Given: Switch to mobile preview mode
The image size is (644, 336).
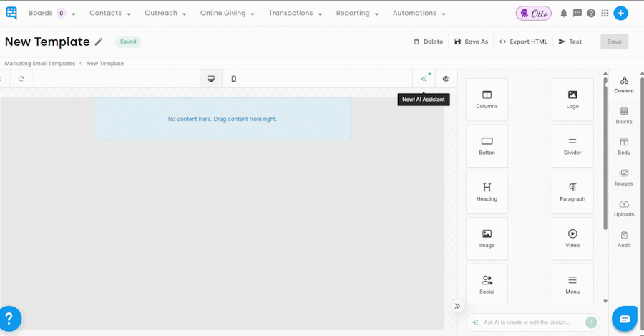Looking at the screenshot, I should pos(234,79).
